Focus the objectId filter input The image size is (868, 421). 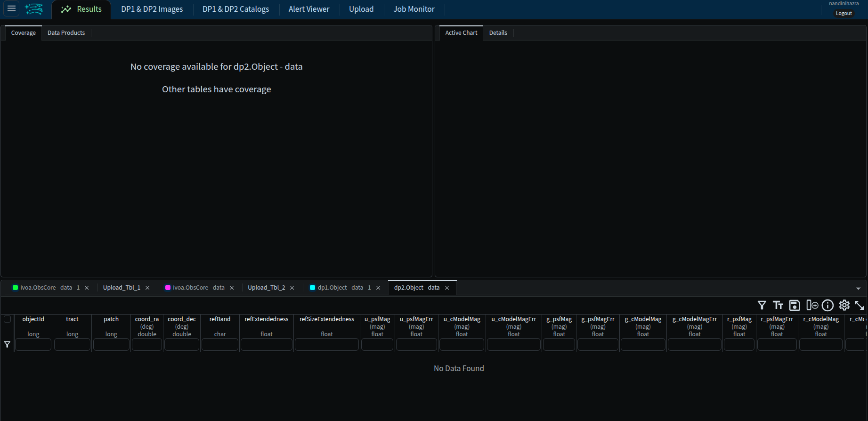point(33,345)
